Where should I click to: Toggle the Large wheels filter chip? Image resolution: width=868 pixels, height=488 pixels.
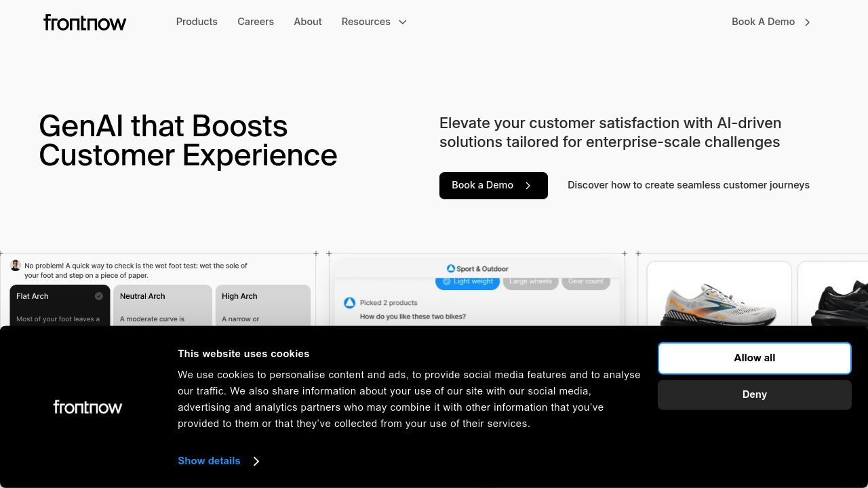coord(530,282)
